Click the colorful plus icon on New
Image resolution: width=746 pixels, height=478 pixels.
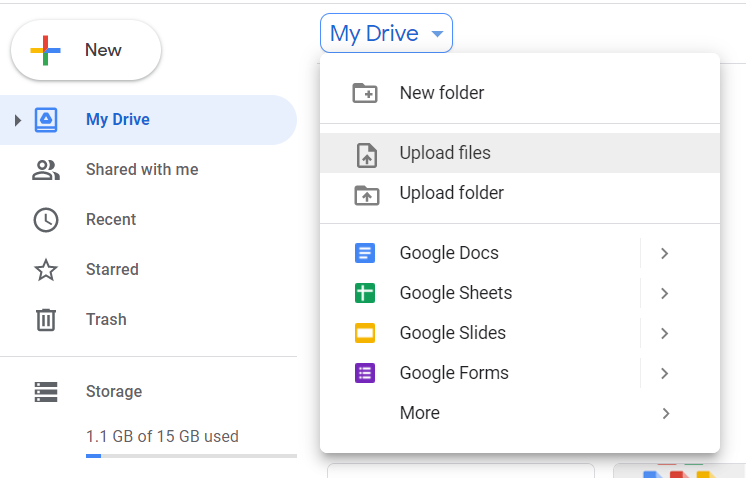(45, 50)
